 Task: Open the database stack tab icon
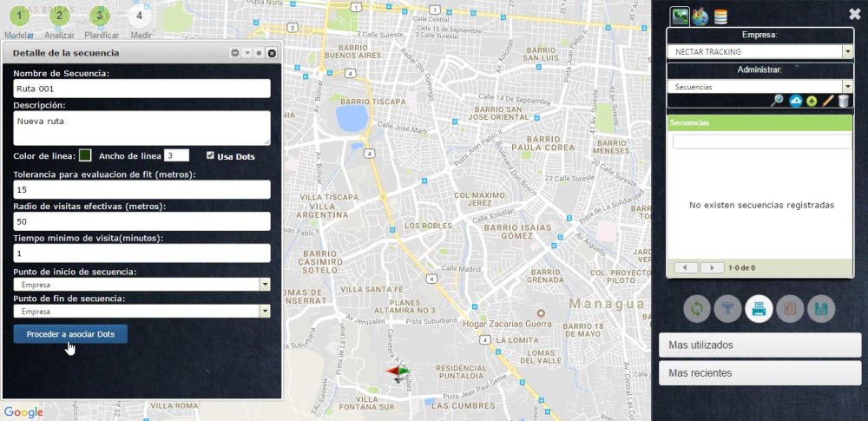(720, 16)
